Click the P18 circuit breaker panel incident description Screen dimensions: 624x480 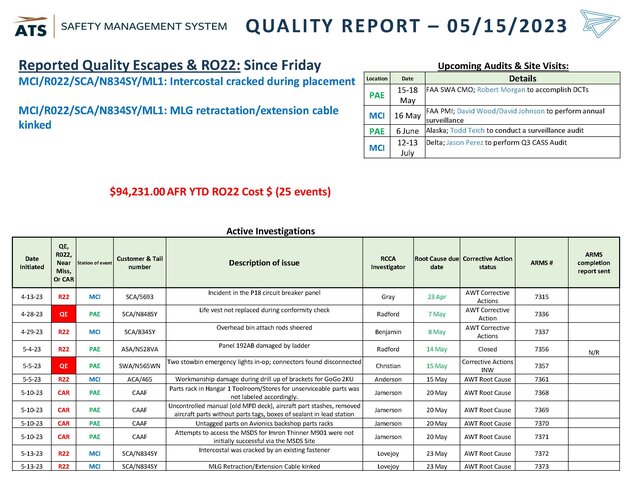coord(264,293)
